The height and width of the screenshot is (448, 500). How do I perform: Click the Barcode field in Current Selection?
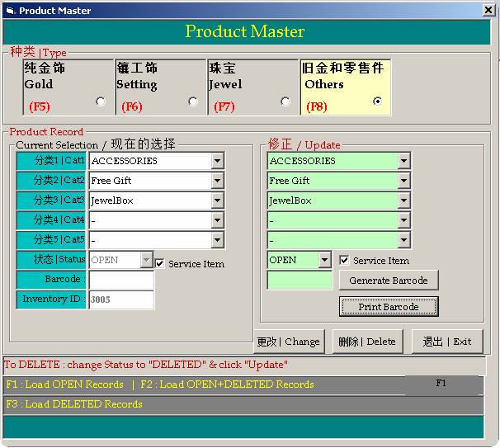[121, 280]
